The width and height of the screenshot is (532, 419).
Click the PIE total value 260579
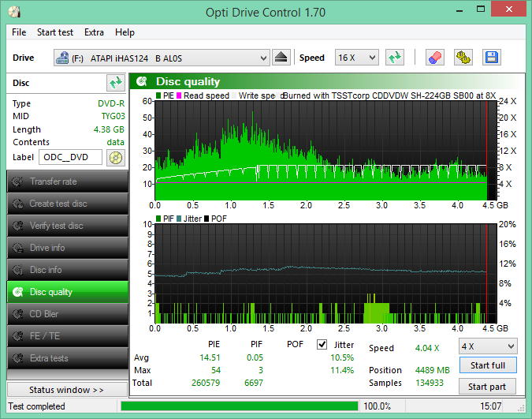coord(206,383)
